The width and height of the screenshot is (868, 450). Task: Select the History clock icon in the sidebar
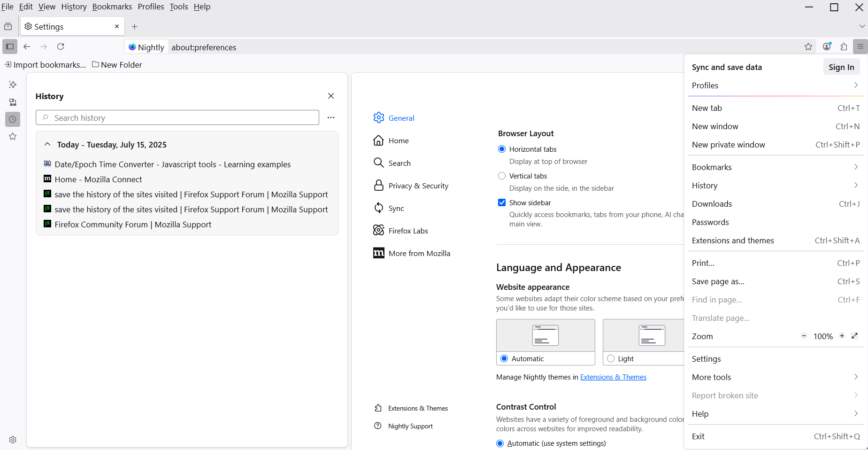[13, 119]
